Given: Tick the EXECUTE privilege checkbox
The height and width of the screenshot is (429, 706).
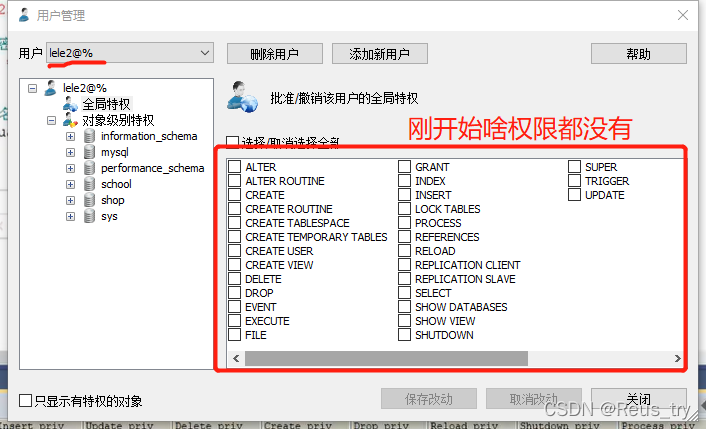Looking at the screenshot, I should [235, 321].
